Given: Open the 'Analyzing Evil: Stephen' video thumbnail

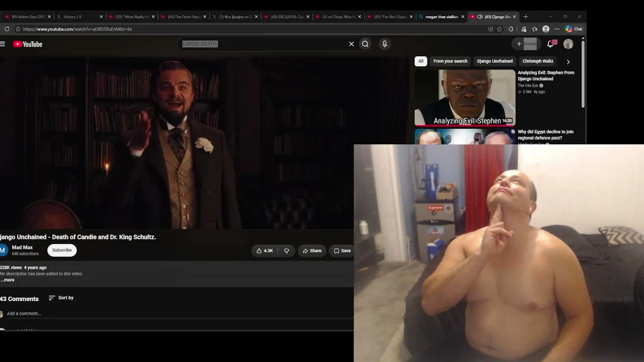Looking at the screenshot, I should 465,98.
